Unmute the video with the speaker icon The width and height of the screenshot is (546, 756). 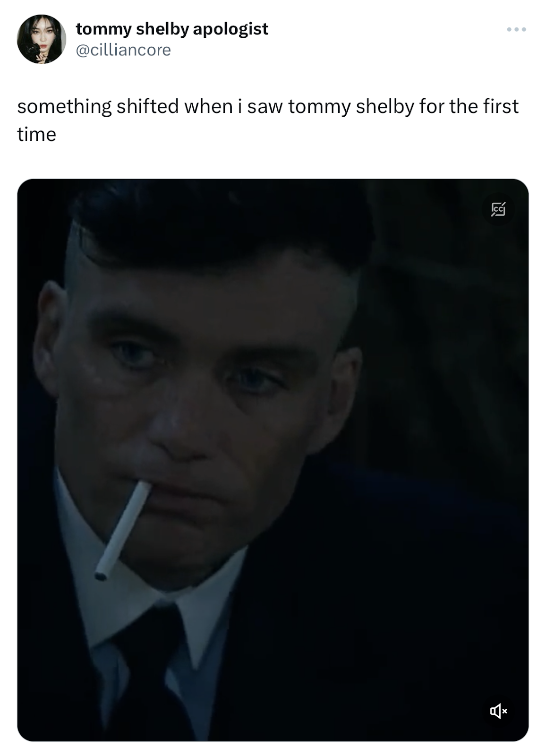click(x=498, y=711)
